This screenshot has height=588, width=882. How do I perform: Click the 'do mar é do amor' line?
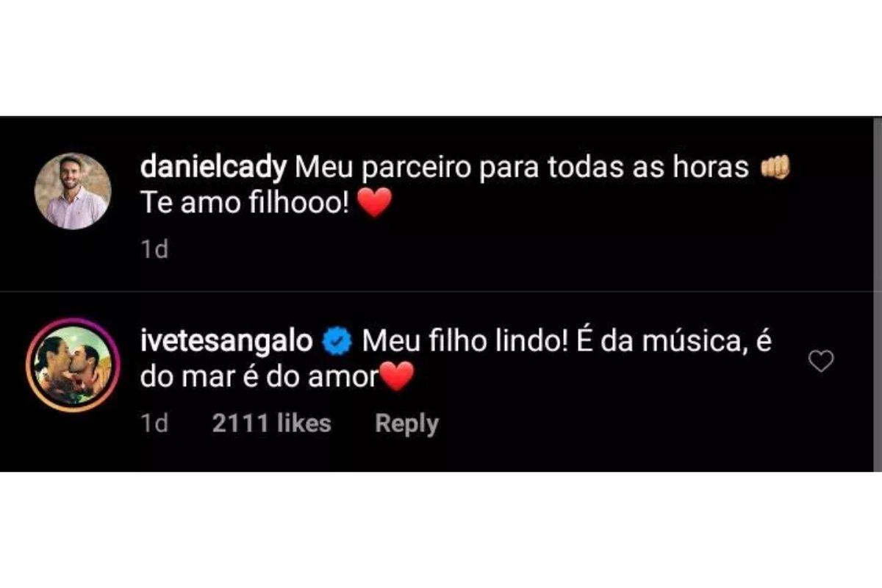(x=258, y=379)
